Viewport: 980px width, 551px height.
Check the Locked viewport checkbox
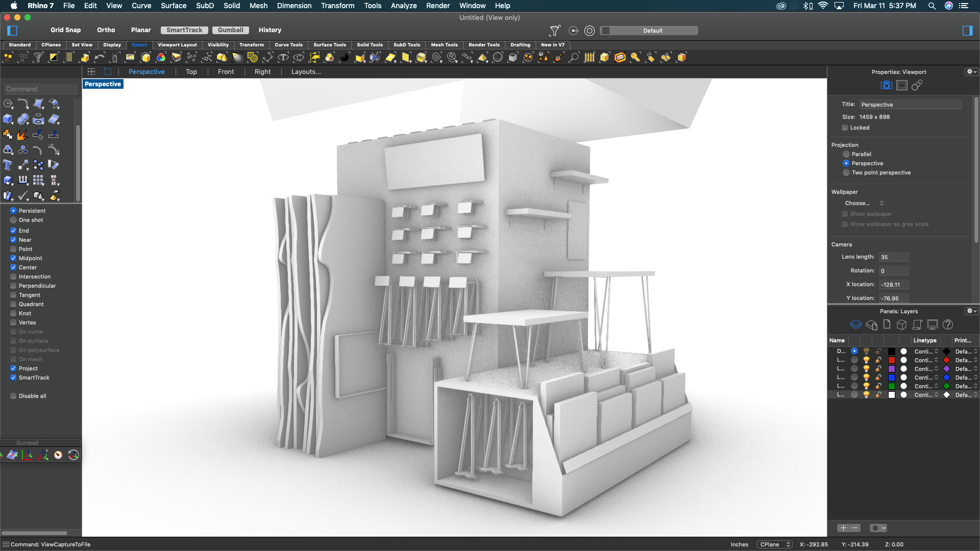tap(845, 128)
